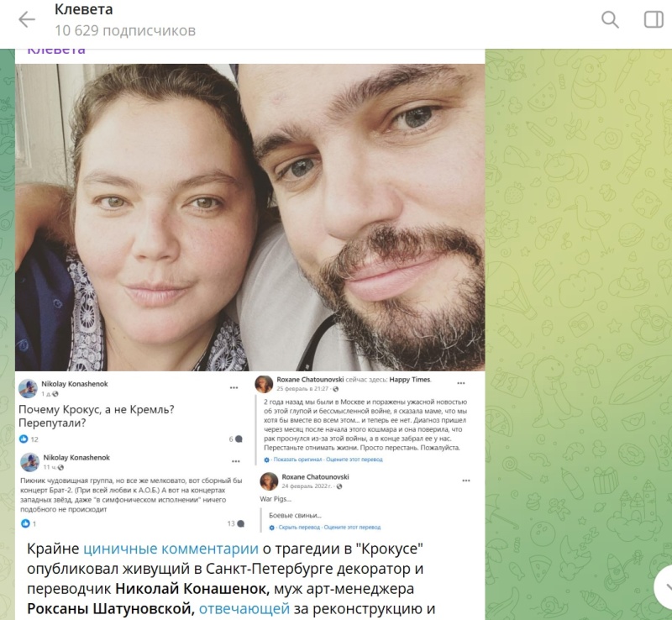Open search in the Клевета channel
The width and height of the screenshot is (672, 620).
(x=610, y=19)
